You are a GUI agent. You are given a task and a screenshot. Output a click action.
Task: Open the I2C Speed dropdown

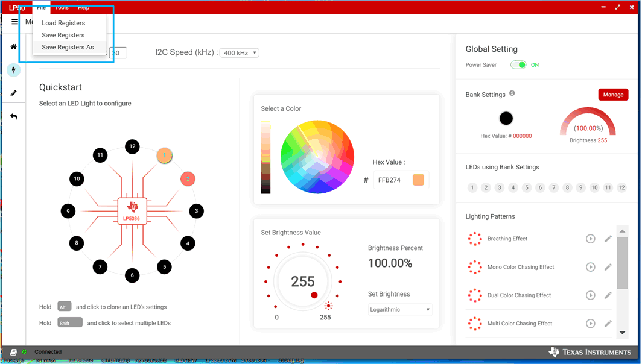click(x=239, y=53)
